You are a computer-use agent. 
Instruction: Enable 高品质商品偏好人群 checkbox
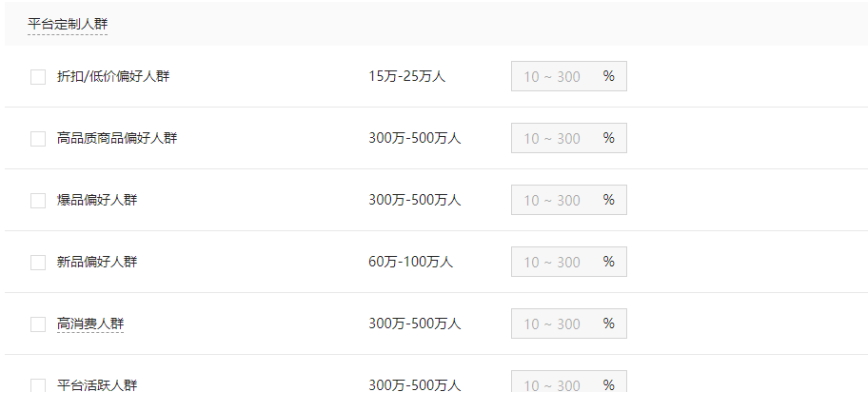38,139
